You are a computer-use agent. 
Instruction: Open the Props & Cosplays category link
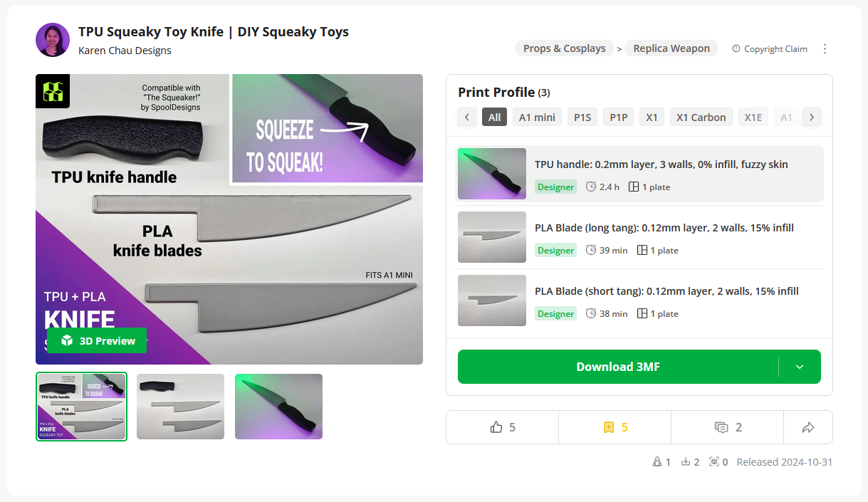click(564, 48)
